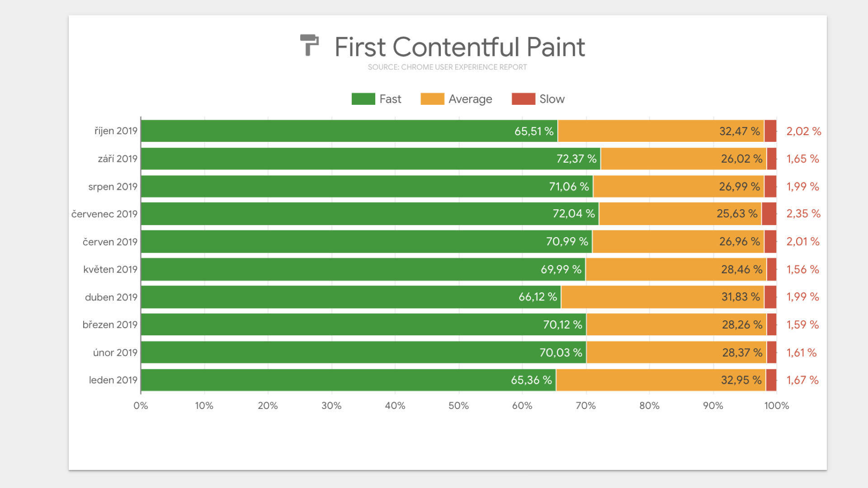Click the green bar for říjen 2019

pos(349,131)
